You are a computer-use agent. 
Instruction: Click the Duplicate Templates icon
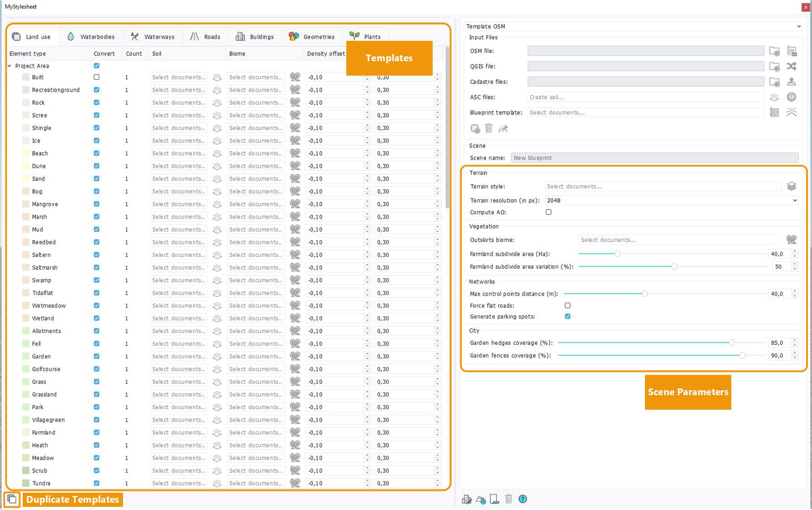(12, 500)
